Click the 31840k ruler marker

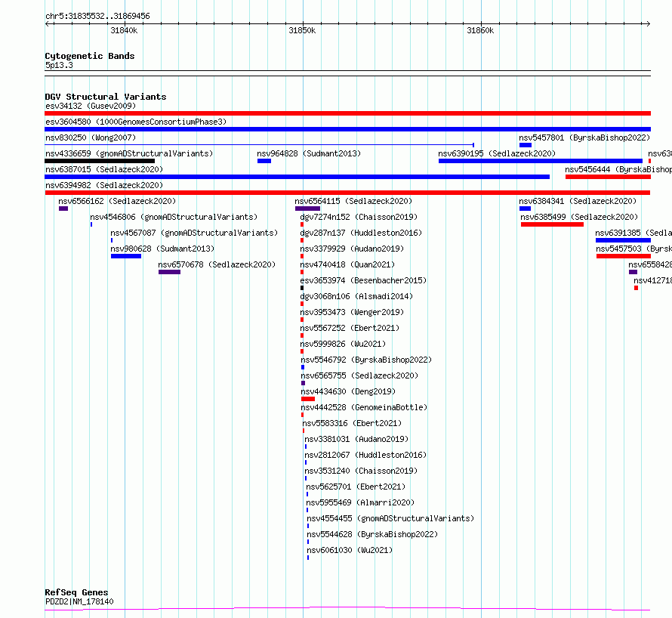tap(124, 30)
